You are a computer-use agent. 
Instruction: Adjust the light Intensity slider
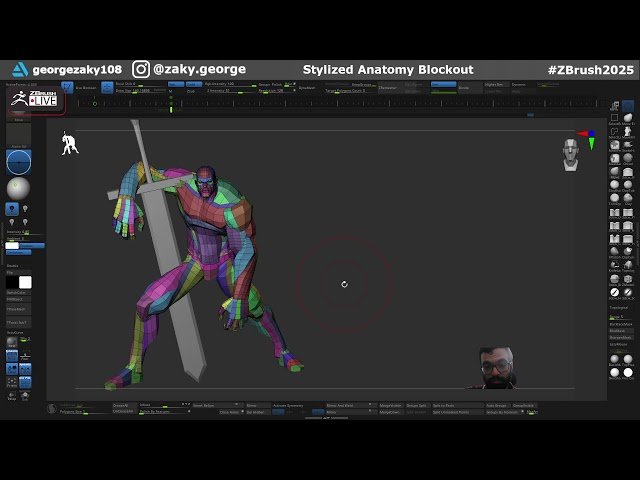tap(24, 232)
